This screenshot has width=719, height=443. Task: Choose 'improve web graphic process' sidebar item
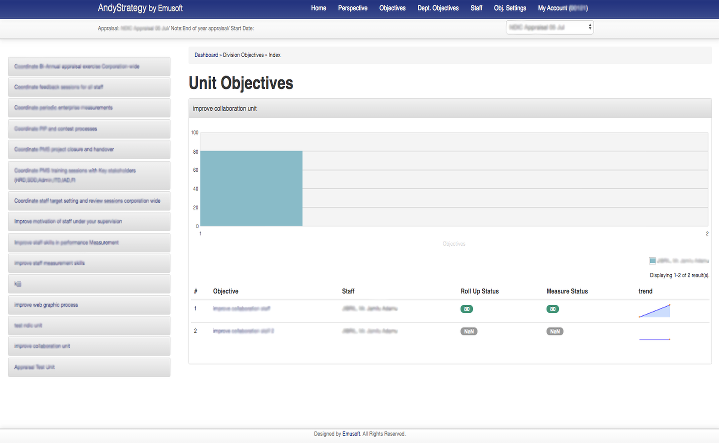pos(89,305)
